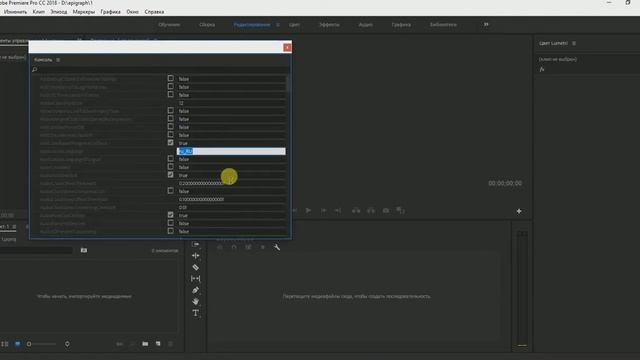Click the Clear trash icon in Project panel

tap(171, 344)
